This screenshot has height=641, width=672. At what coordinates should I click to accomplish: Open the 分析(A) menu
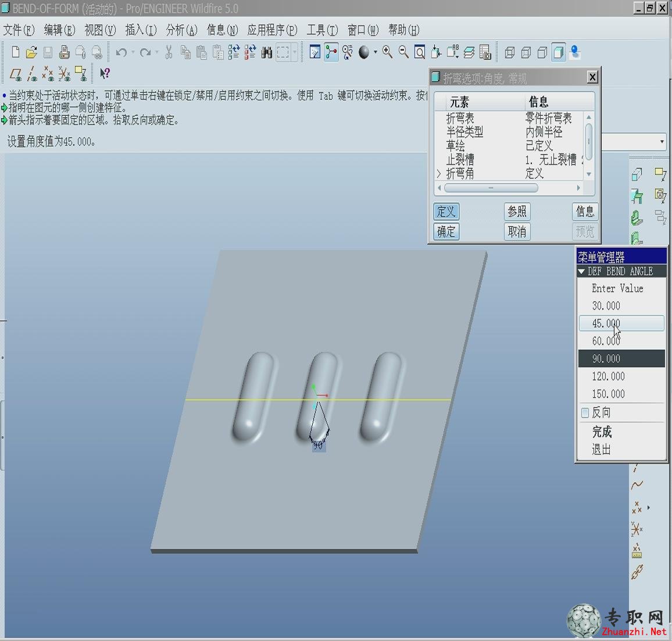click(182, 30)
